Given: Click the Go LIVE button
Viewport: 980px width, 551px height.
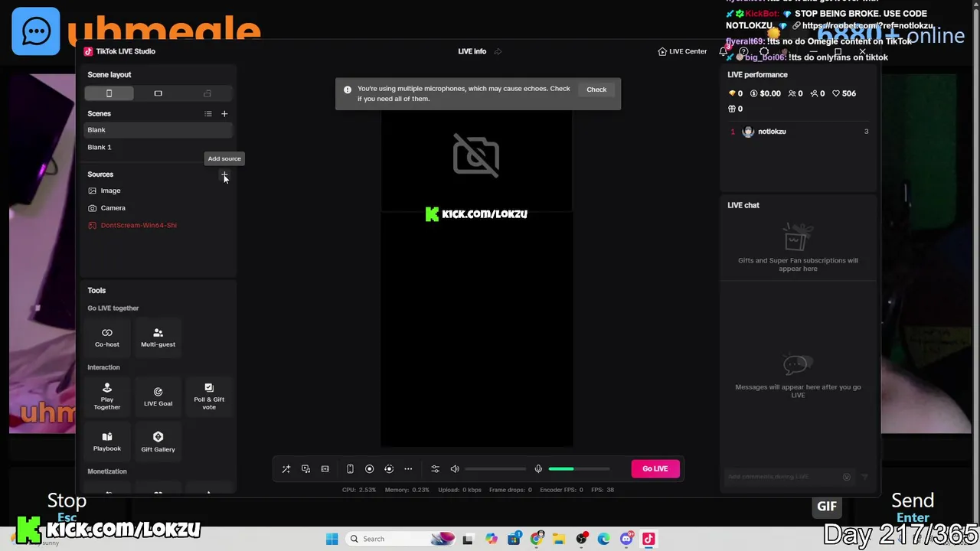Looking at the screenshot, I should click(655, 468).
